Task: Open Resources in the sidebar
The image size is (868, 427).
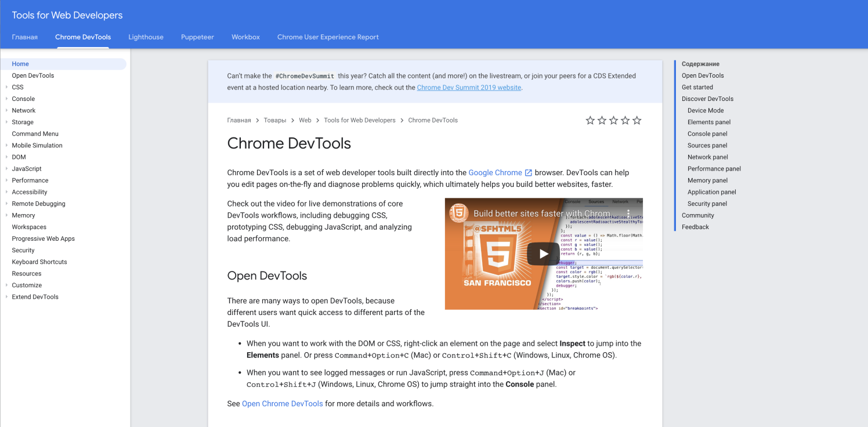Action: [x=27, y=273]
